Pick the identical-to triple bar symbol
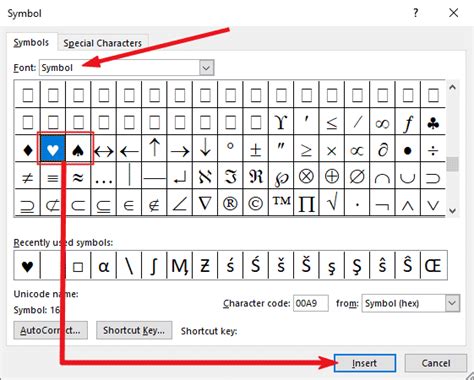Viewport: 474px width, 380px height. point(53,177)
